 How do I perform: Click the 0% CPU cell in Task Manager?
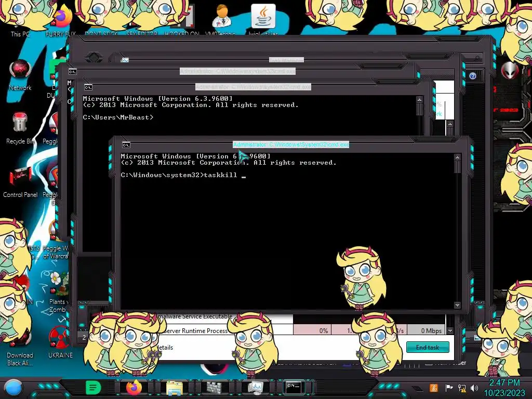point(312,330)
